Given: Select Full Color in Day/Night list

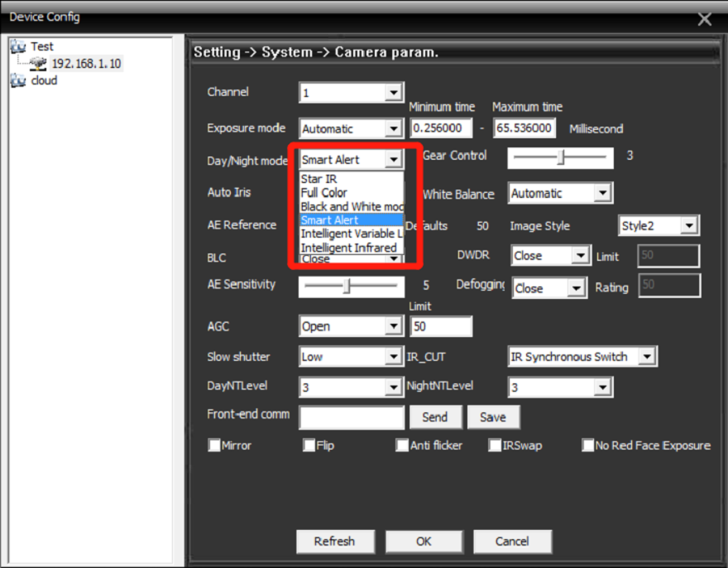Looking at the screenshot, I should (x=324, y=193).
